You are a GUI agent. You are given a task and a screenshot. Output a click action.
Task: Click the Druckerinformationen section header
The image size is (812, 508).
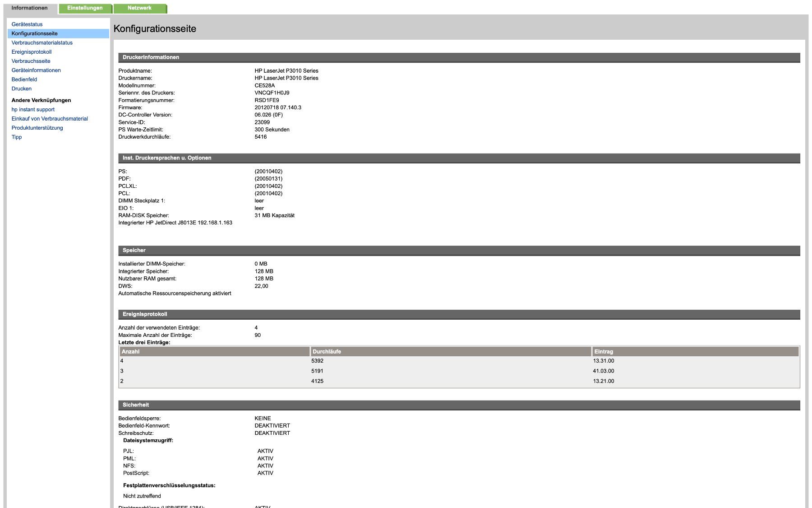click(459, 57)
